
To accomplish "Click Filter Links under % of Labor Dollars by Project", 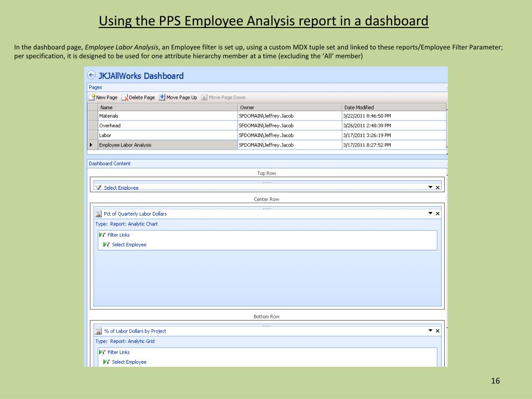I will click(118, 352).
